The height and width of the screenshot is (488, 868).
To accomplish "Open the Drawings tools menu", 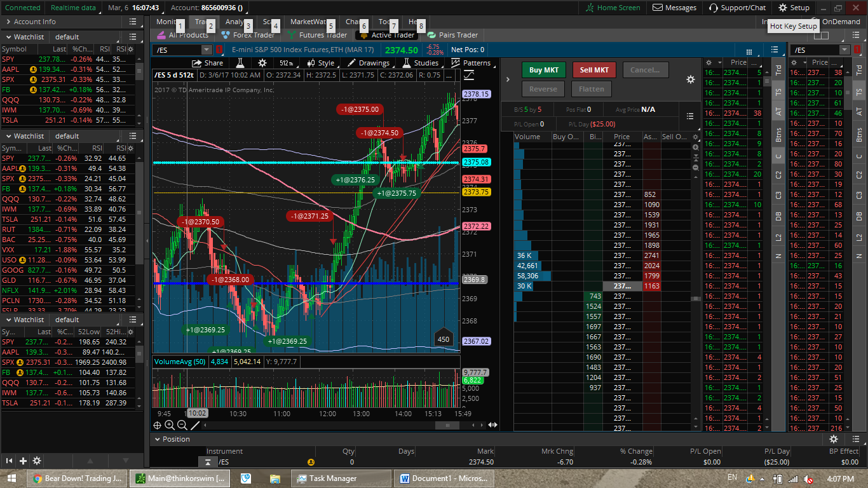I will click(369, 63).
